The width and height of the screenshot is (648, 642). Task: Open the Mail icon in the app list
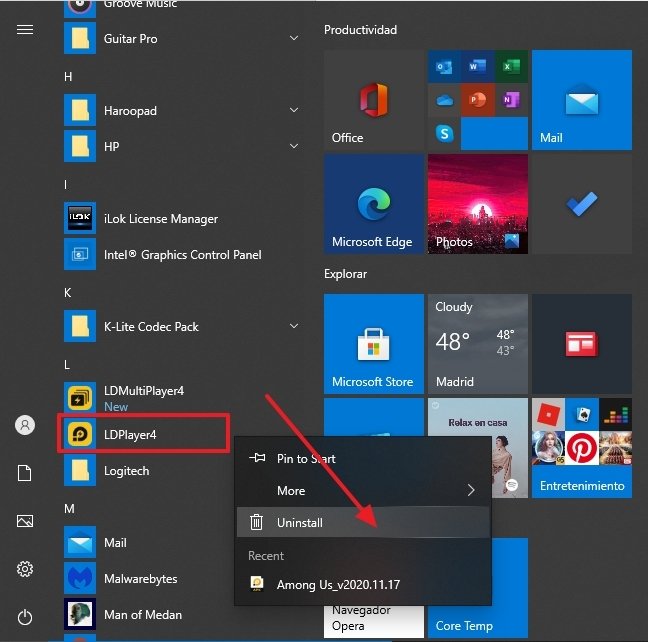point(80,542)
